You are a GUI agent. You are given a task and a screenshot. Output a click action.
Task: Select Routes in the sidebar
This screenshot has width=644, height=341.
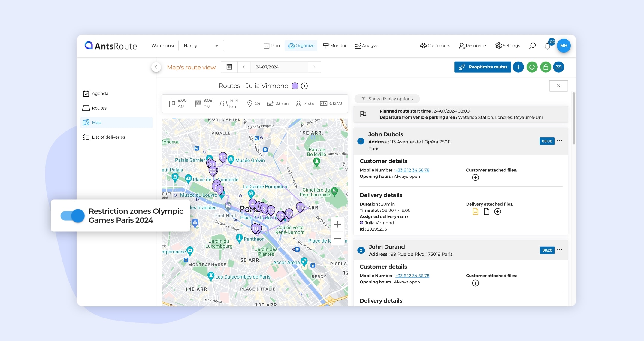(x=99, y=108)
